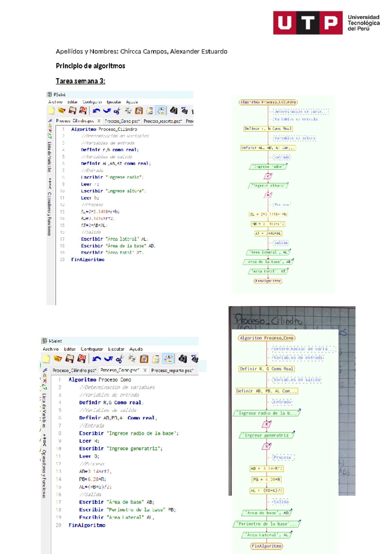Click clipboard Paste icon in Cilindro toolbar

(139, 111)
